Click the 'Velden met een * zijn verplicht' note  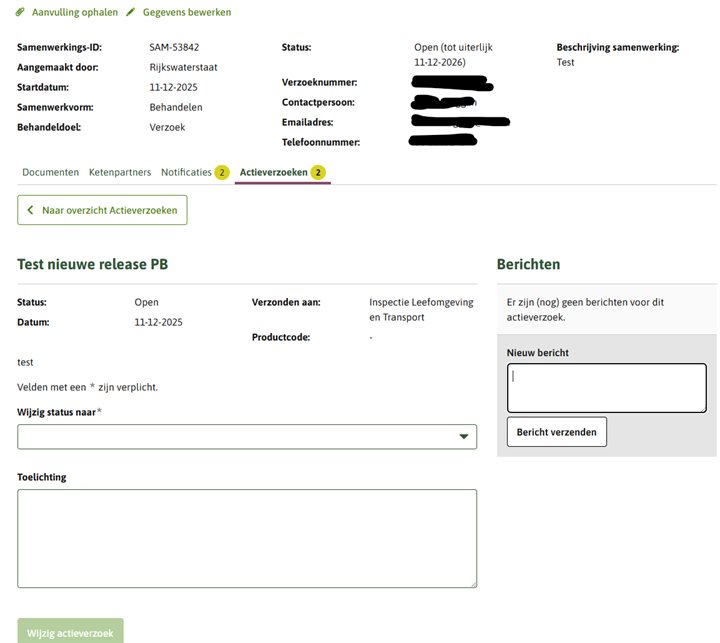[x=87, y=387]
